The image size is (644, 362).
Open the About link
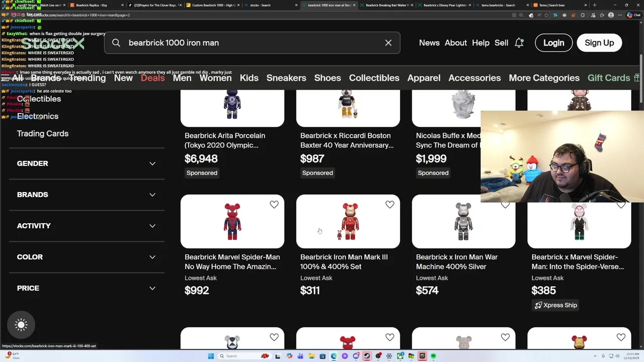point(456,43)
